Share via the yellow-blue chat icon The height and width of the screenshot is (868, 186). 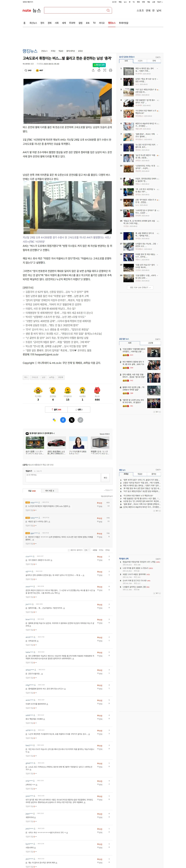54,420
